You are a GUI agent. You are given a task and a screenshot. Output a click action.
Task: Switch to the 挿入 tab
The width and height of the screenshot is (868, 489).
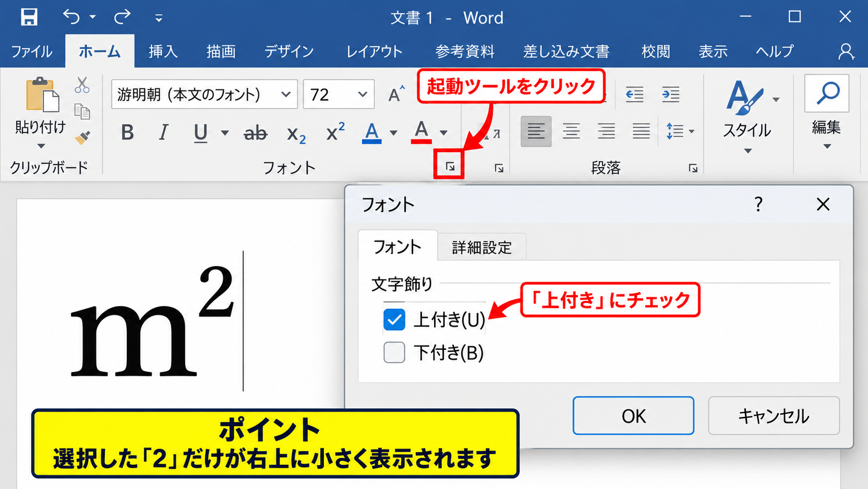[163, 51]
